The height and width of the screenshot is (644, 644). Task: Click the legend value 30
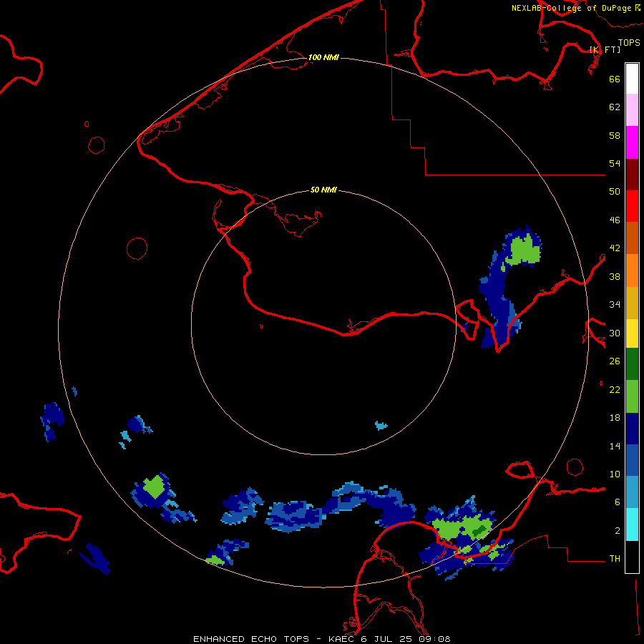tap(615, 333)
